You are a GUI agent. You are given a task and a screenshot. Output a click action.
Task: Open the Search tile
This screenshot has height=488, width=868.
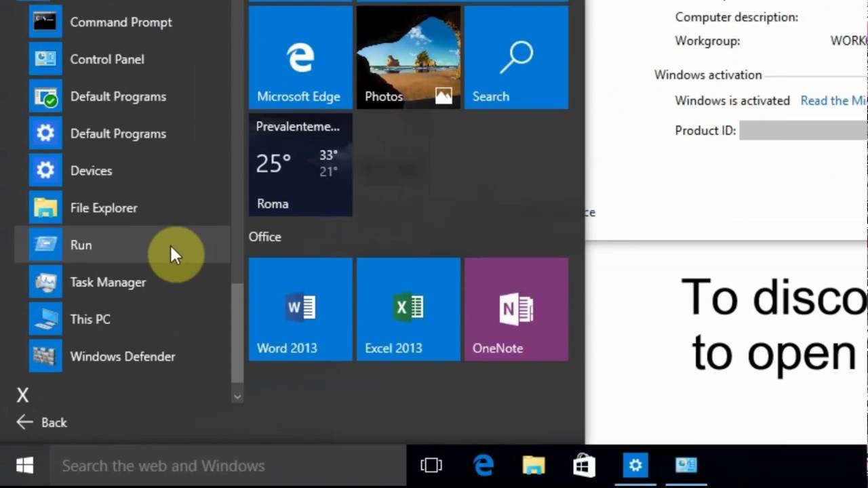point(516,58)
